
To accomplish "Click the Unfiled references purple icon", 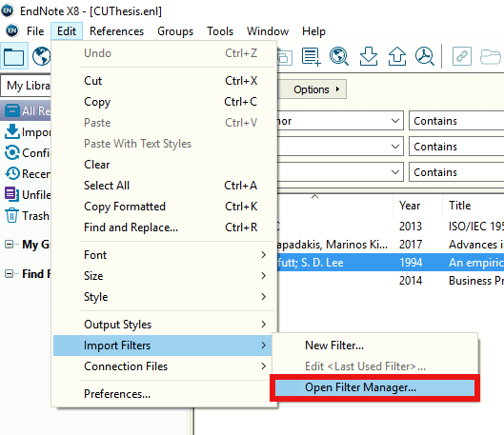I will click(x=11, y=194).
